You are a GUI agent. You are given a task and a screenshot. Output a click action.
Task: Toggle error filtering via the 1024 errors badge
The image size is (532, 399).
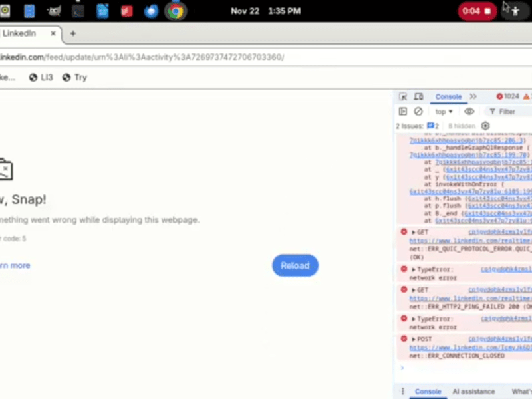pos(507,97)
